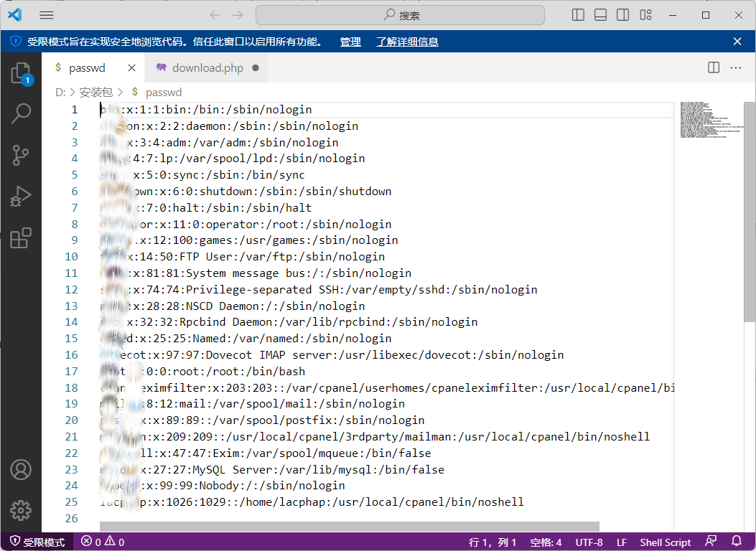Open the Manage gear icon
This screenshot has height=551, width=756.
click(21, 510)
